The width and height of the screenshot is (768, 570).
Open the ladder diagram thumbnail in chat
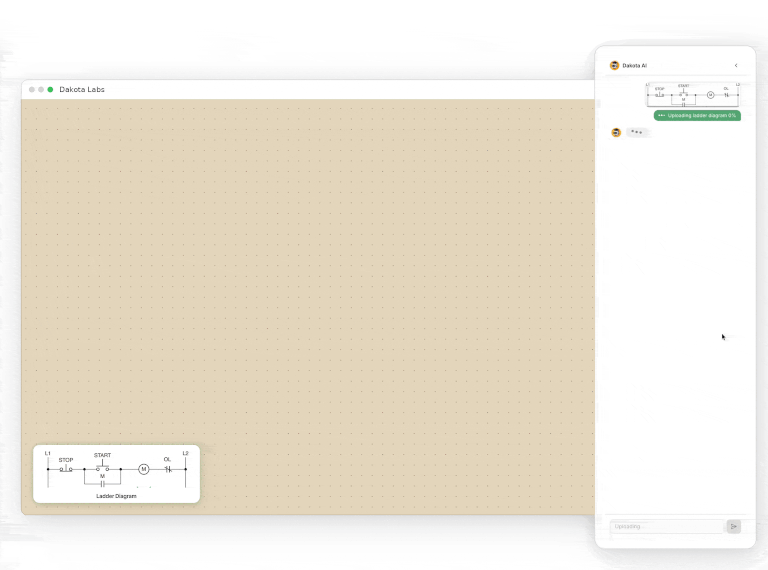click(692, 95)
